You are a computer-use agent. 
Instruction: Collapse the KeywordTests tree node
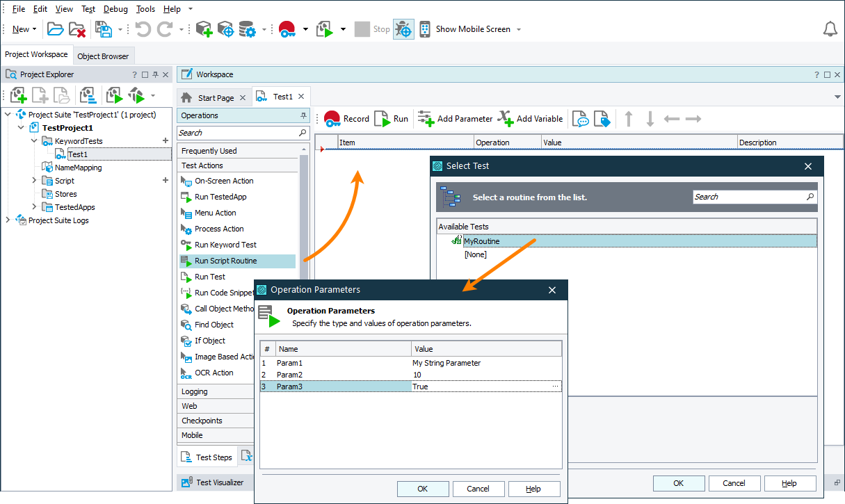pyautogui.click(x=35, y=141)
